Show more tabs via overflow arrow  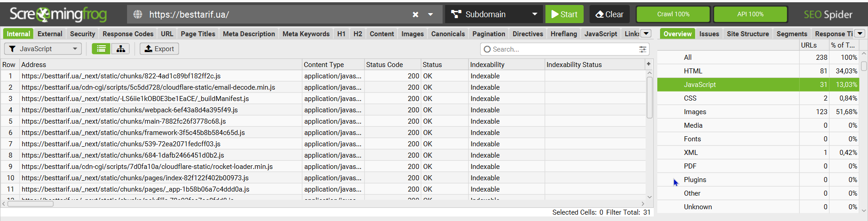pyautogui.click(x=646, y=34)
